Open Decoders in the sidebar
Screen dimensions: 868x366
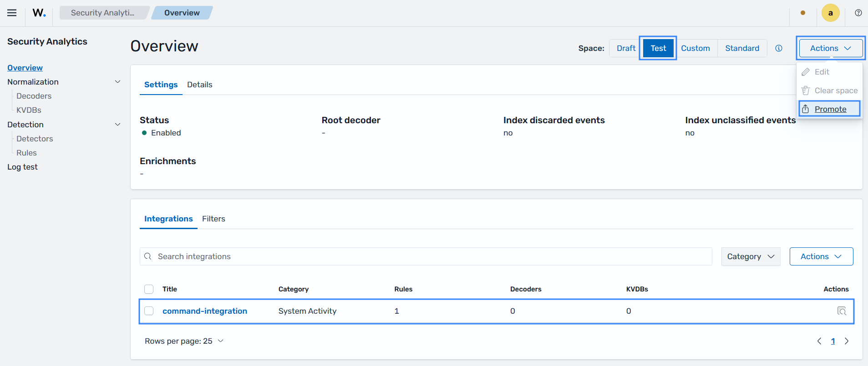click(x=34, y=96)
